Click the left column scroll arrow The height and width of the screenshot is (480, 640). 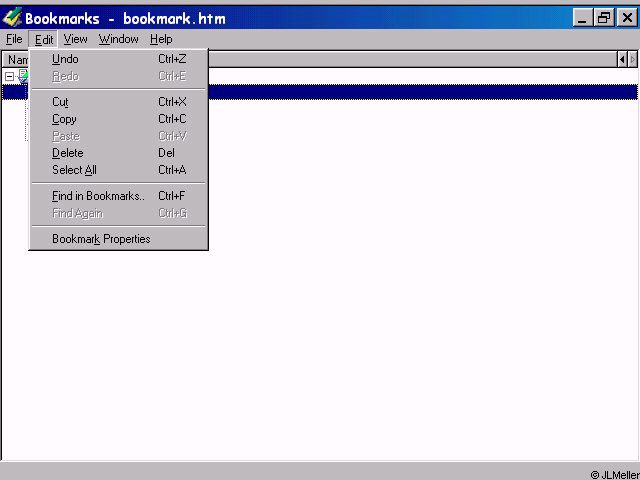(622, 60)
